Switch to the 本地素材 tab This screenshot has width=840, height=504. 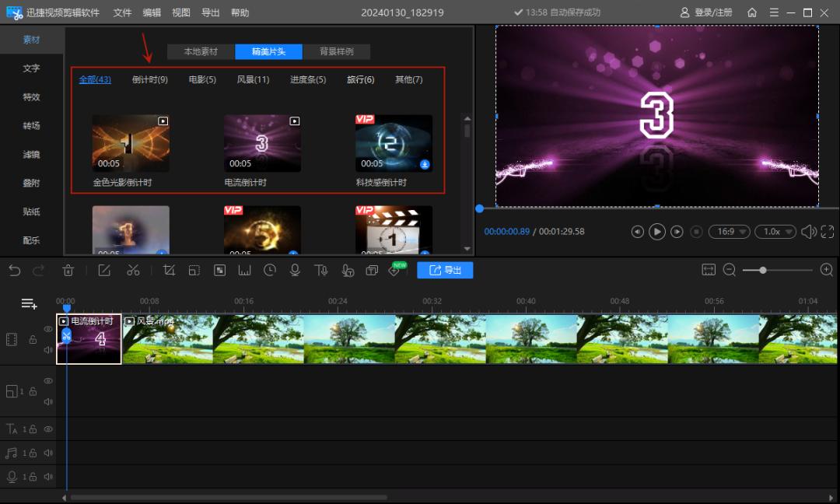pyautogui.click(x=201, y=51)
